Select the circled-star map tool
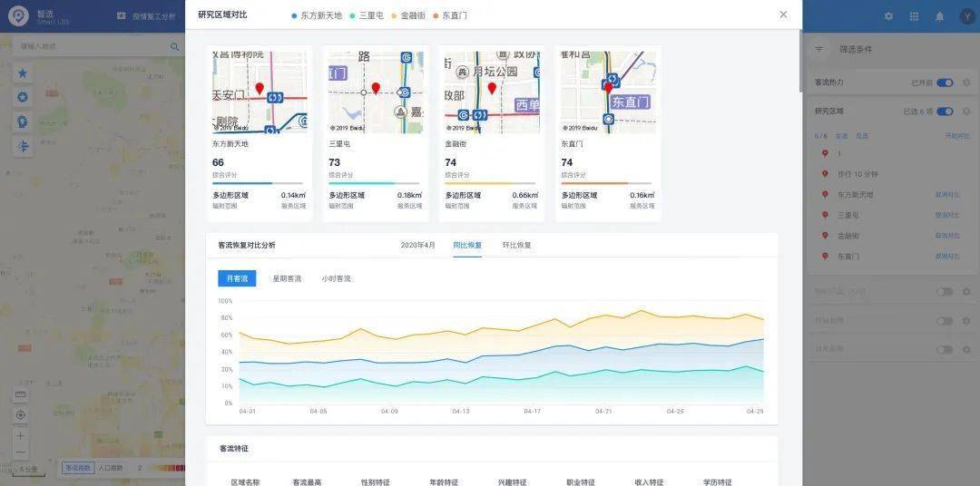980x486 pixels. pyautogui.click(x=23, y=97)
